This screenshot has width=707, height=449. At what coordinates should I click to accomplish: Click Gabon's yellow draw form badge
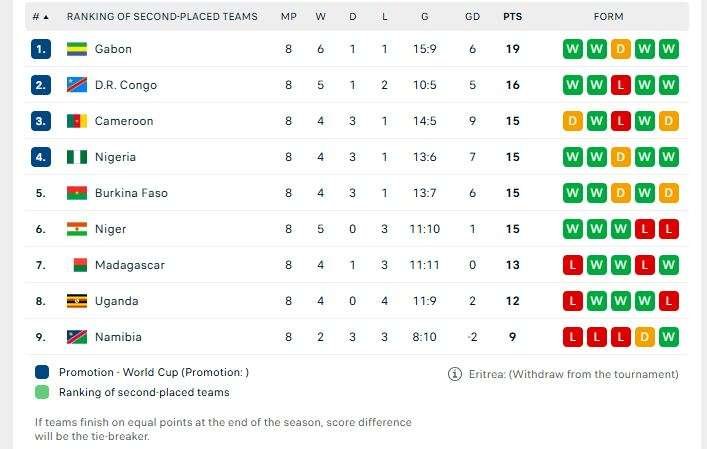[621, 49]
